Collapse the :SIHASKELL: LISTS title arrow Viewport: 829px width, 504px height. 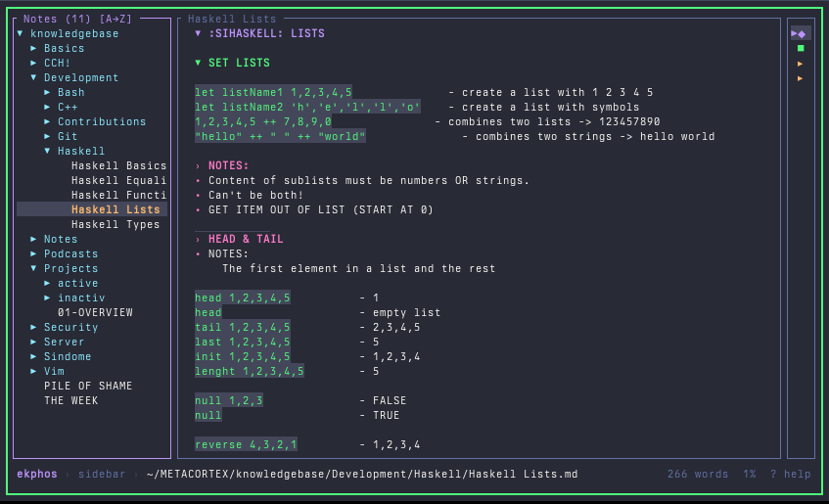[198, 33]
